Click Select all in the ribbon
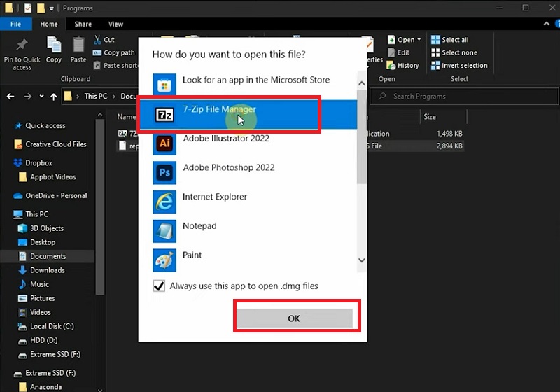Image resolution: width=560 pixels, height=392 pixels. (x=450, y=40)
